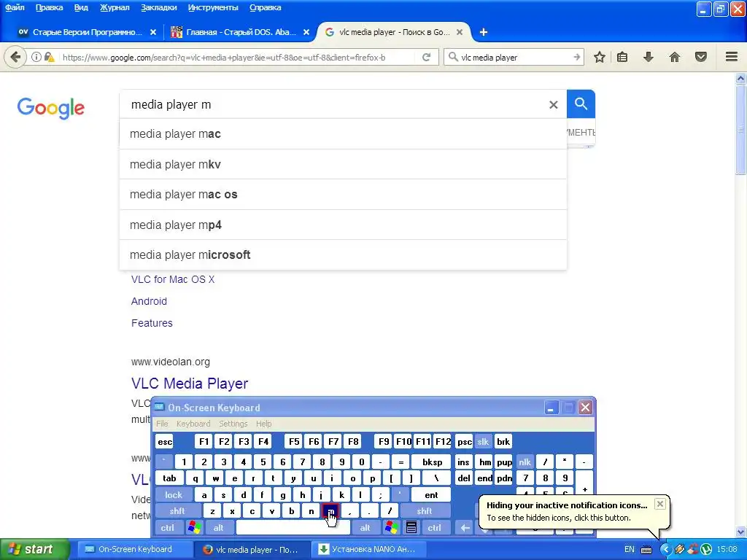Go to the Firefox home page icon
This screenshot has width=747, height=560.
675,57
